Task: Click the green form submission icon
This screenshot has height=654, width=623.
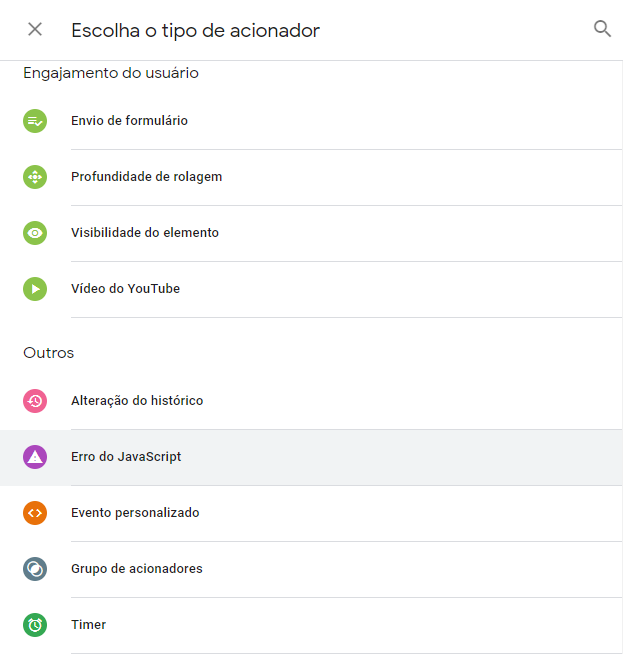Action: 35,121
